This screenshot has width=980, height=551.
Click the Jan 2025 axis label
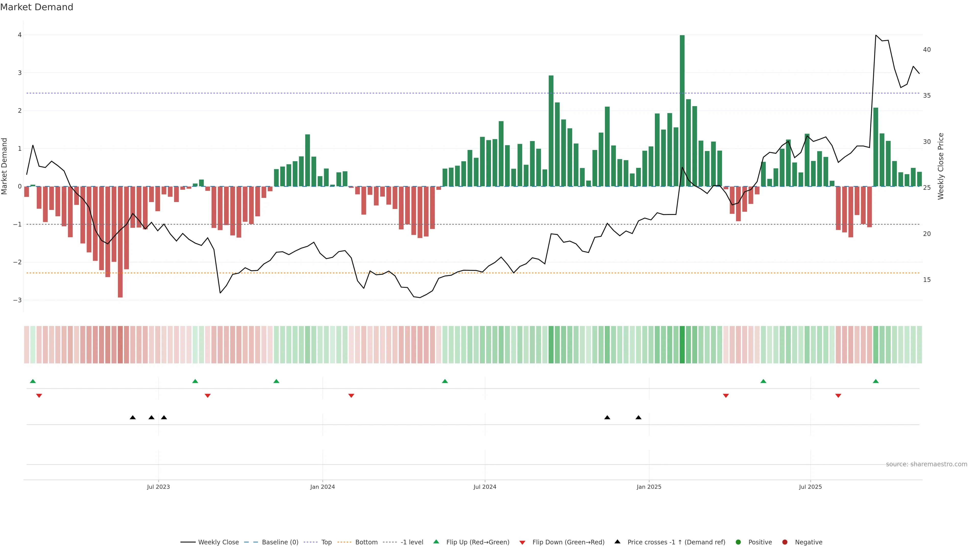649,487
